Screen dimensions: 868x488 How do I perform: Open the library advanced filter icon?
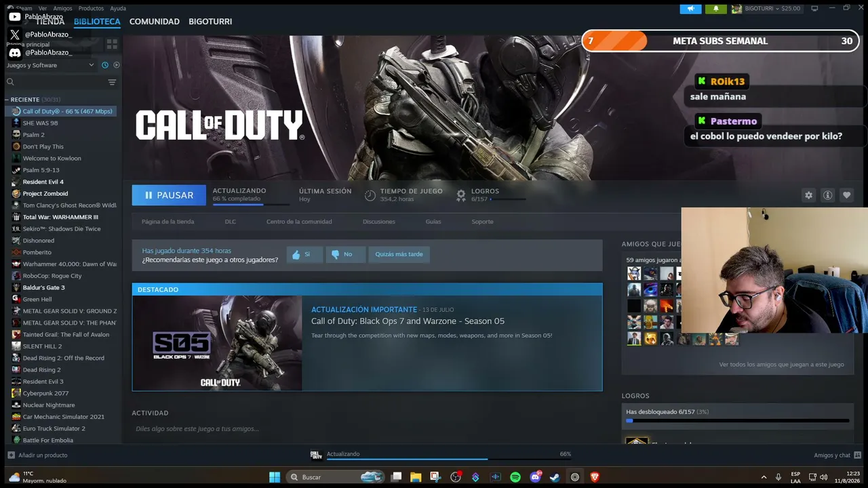pyautogui.click(x=112, y=82)
